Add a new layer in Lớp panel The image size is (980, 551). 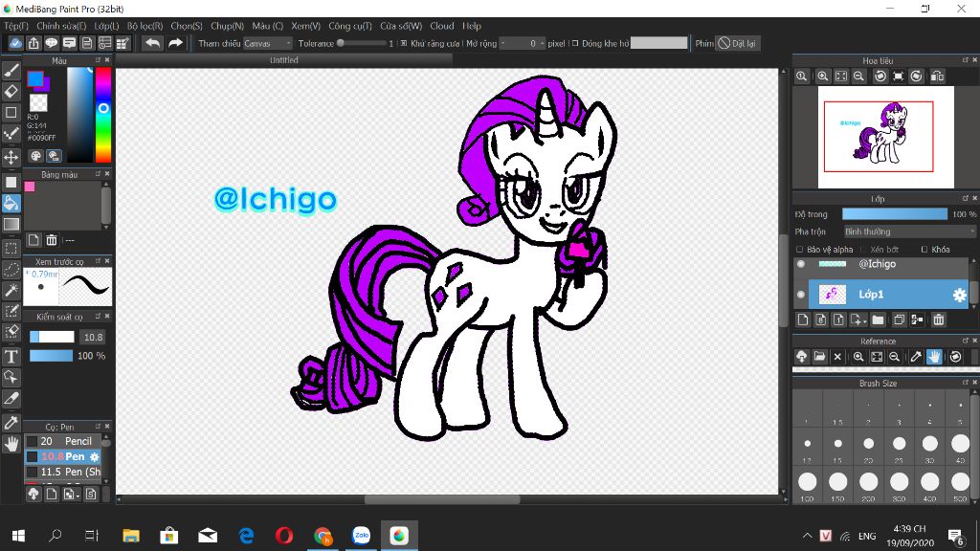click(803, 320)
